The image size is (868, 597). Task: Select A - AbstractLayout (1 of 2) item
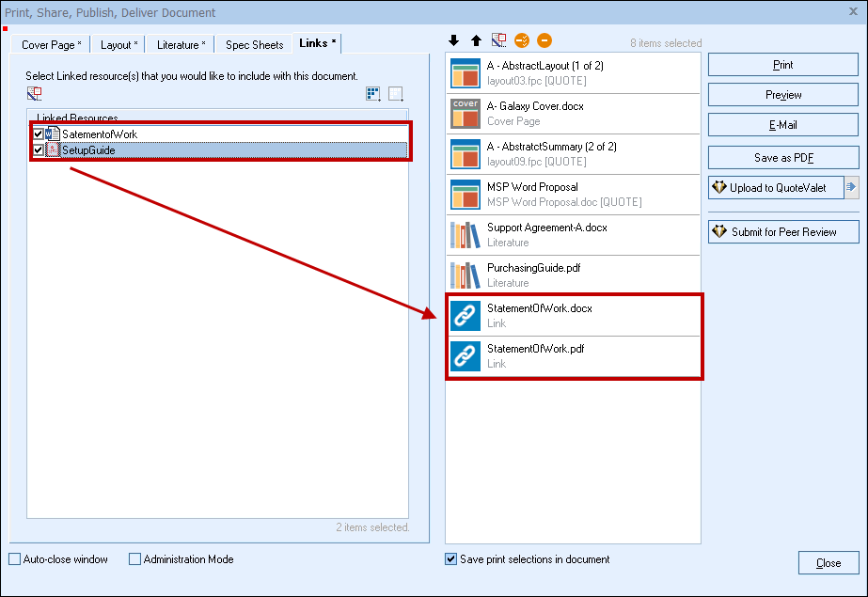point(574,73)
